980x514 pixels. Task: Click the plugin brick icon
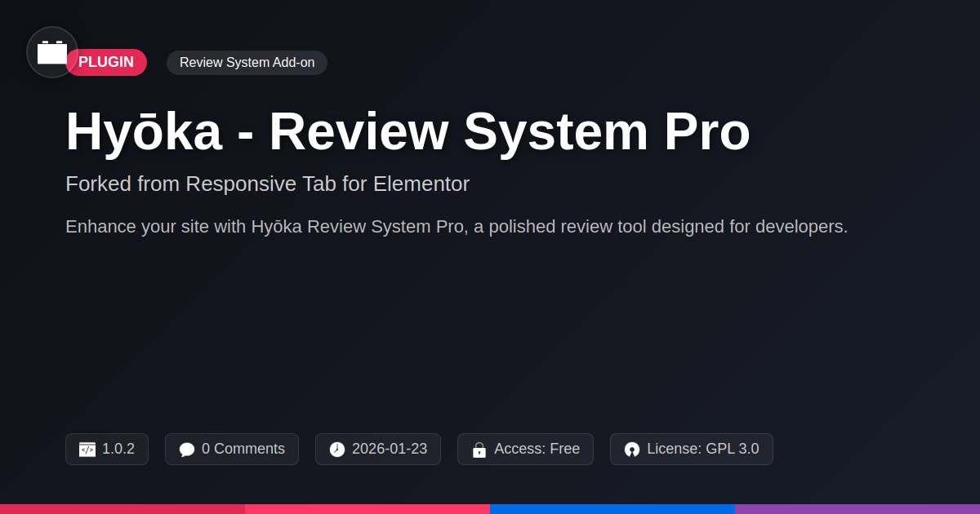[52, 52]
